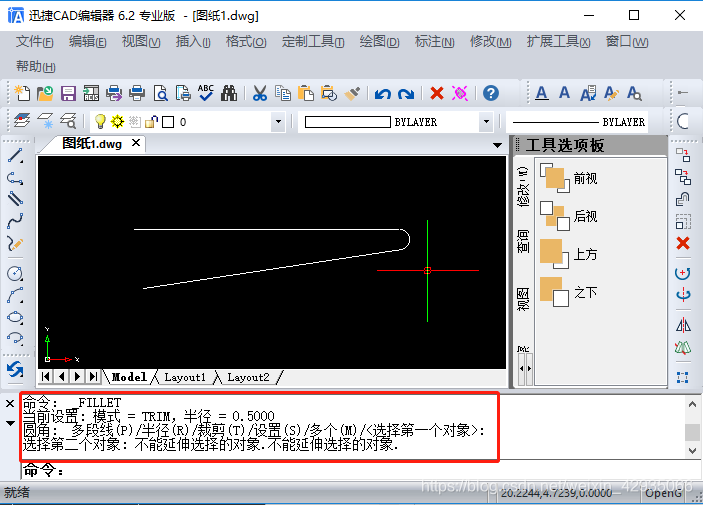Screen dimensions: 703x505
Task: Expand the document tabs list arrow
Action: coord(497,145)
